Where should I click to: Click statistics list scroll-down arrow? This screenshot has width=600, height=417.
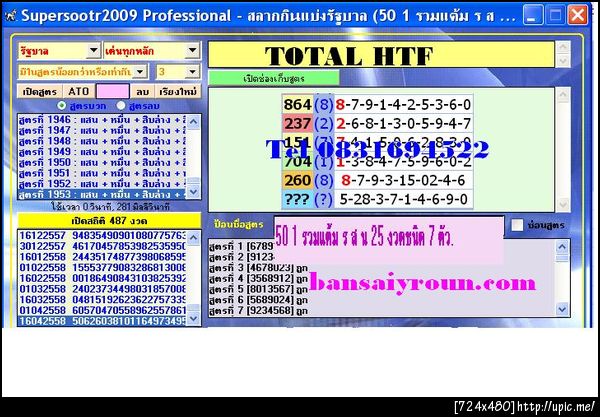point(193,318)
